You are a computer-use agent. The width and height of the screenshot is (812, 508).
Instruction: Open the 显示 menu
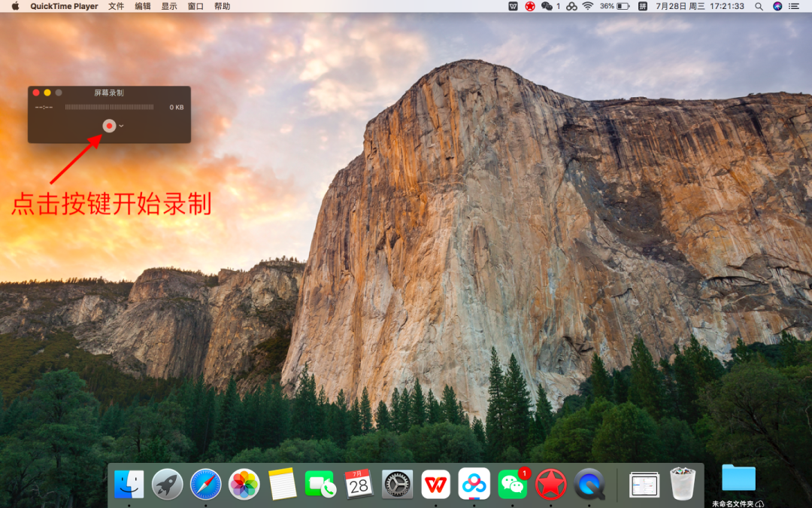coord(169,6)
